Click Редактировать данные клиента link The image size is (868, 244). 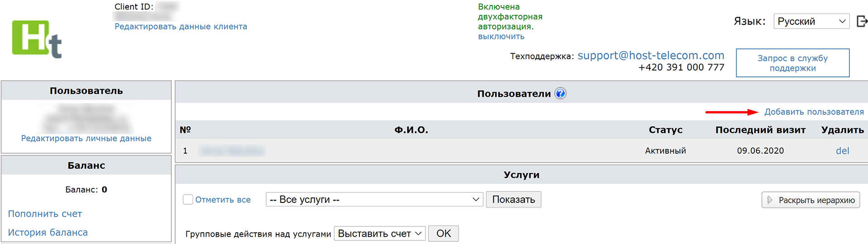(181, 26)
